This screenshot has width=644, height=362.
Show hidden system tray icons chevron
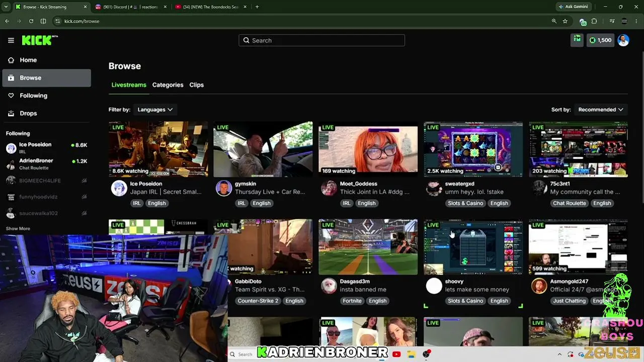point(559,354)
